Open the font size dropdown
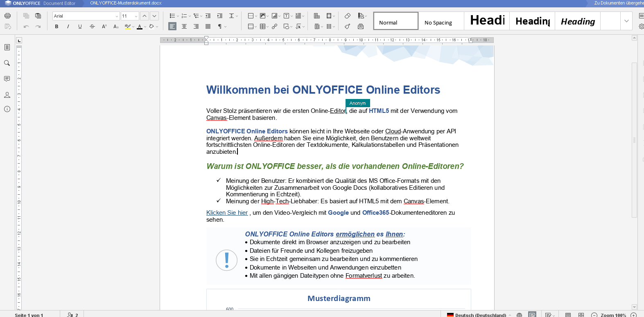The height and width of the screenshot is (317, 644). tap(136, 16)
